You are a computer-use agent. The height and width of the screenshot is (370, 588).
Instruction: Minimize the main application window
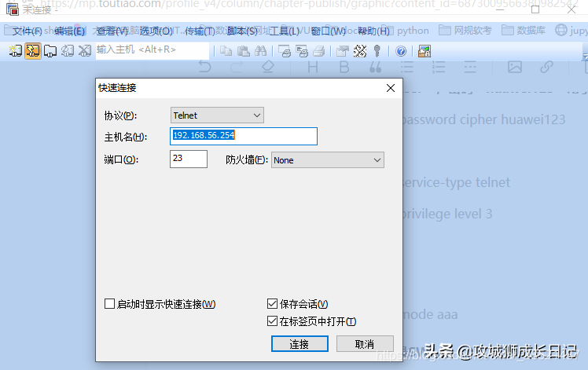tap(500, 9)
